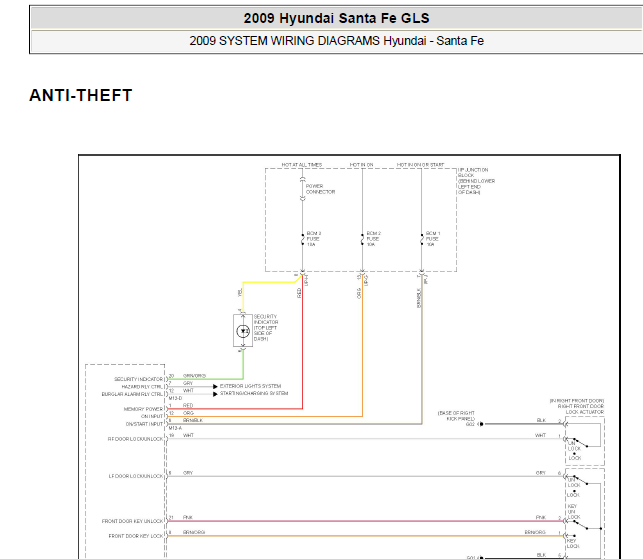Click the PNK wire label at module pin 21

188,518
